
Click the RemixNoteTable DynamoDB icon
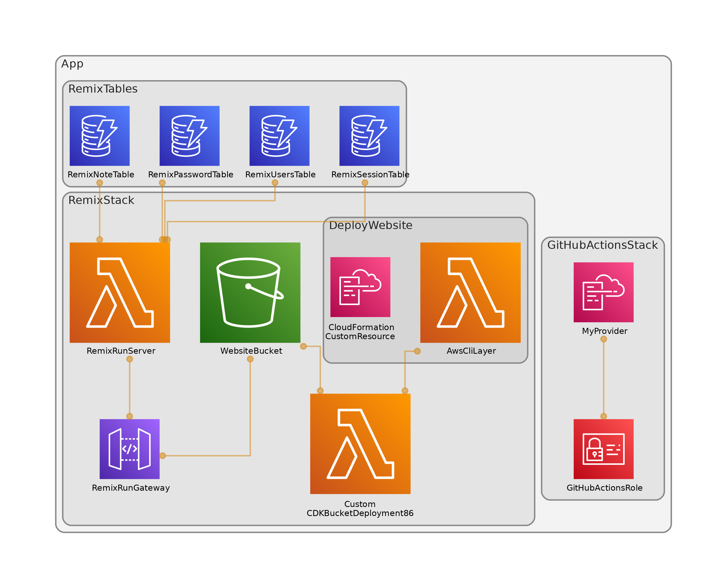pos(100,136)
